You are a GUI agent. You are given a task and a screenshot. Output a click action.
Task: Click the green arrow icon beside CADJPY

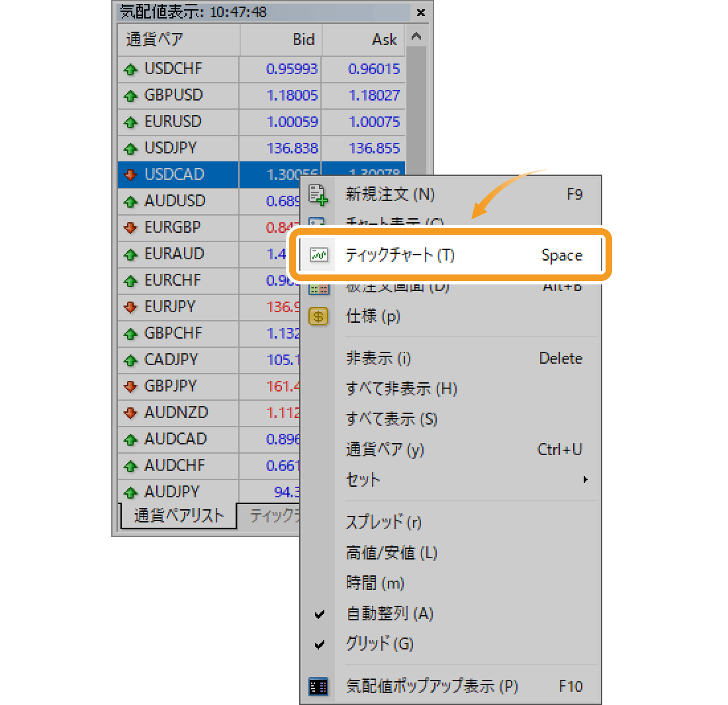(131, 360)
